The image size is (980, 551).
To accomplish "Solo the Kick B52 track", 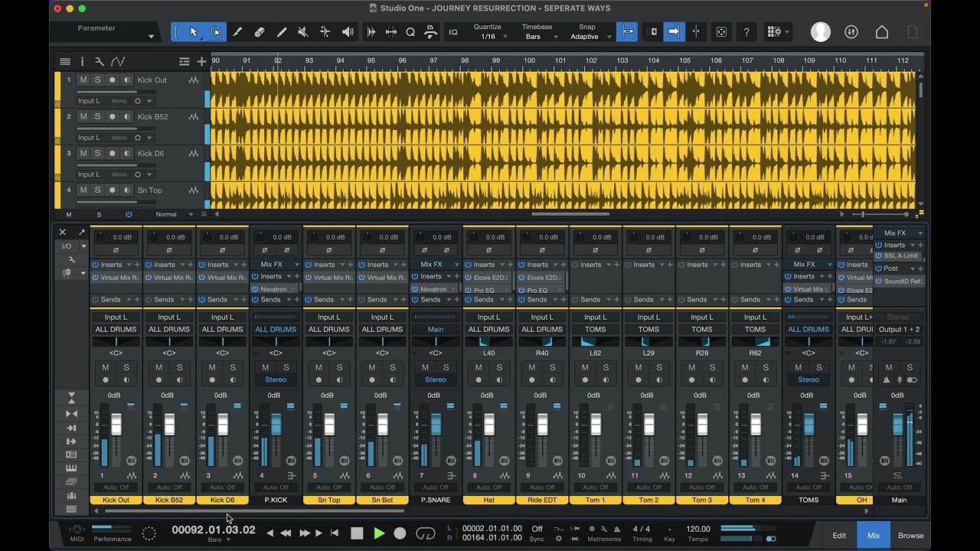I will coord(97,116).
